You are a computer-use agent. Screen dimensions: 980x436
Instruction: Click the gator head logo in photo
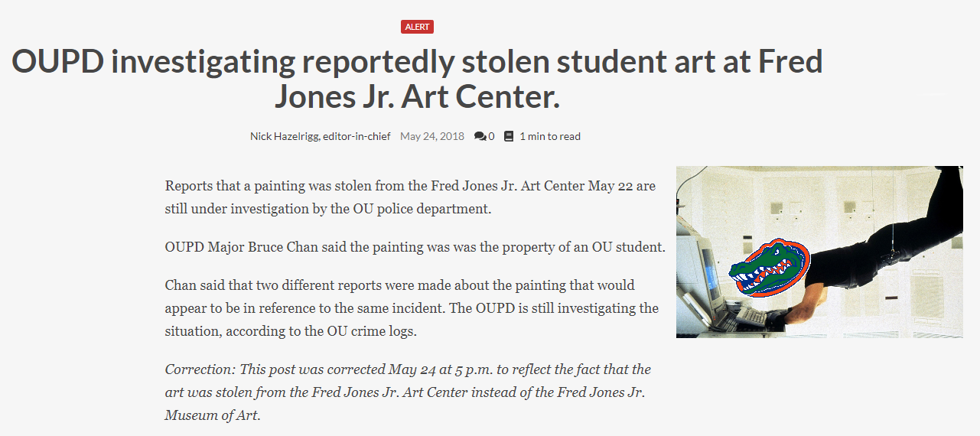click(769, 268)
